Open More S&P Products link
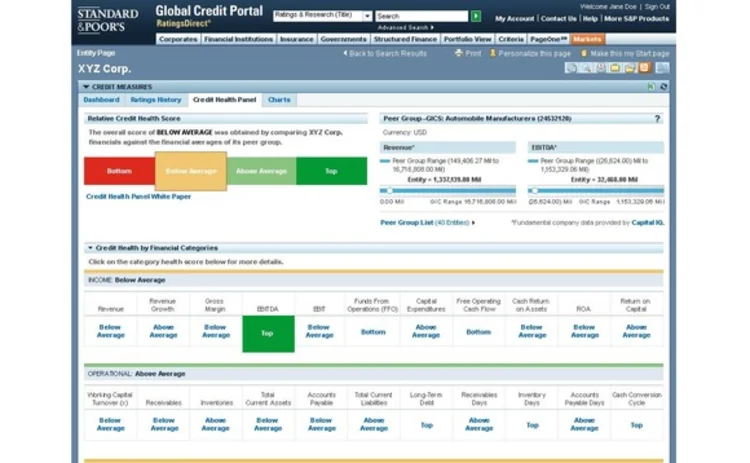Viewport: 750px width, 463px height. 637,19
